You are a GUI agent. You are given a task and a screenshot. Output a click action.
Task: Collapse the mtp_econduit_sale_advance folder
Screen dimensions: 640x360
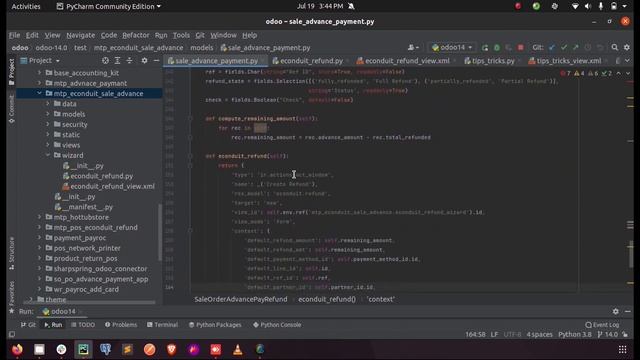click(39, 93)
